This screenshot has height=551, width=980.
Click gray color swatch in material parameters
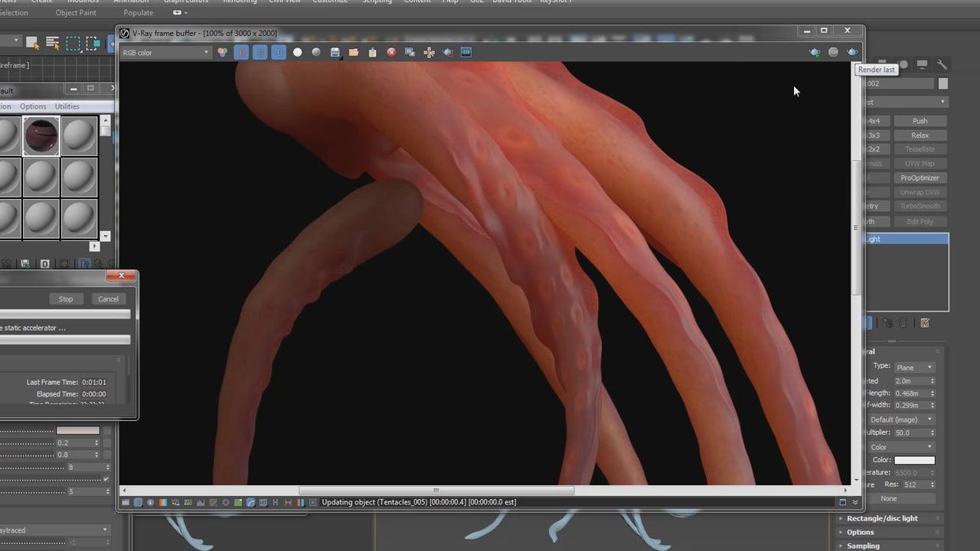click(77, 430)
